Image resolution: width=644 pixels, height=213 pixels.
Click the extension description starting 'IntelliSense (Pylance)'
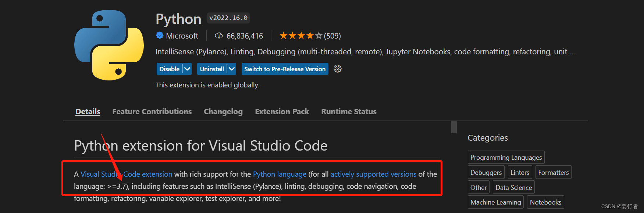[x=365, y=52]
